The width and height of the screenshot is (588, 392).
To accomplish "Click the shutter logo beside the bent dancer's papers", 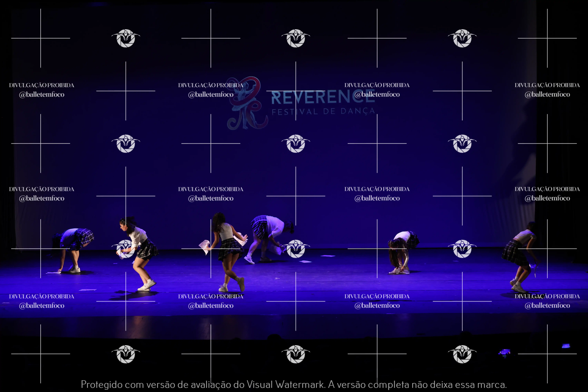I will click(x=296, y=249).
